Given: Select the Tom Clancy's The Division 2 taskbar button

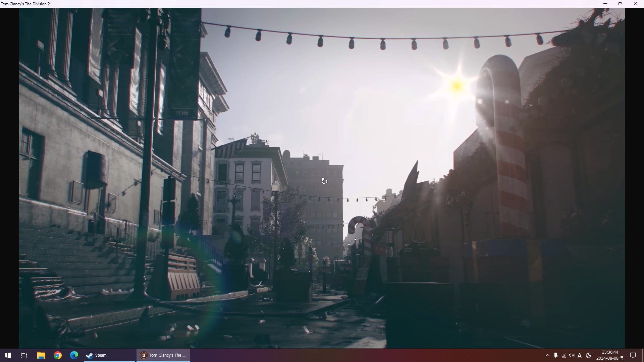Looking at the screenshot, I should pyautogui.click(x=163, y=355).
